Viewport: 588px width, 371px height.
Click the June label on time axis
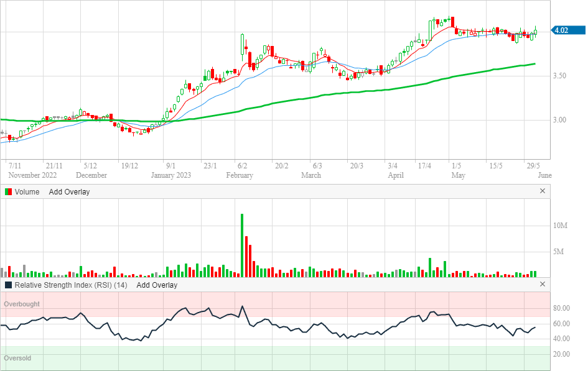pos(544,175)
